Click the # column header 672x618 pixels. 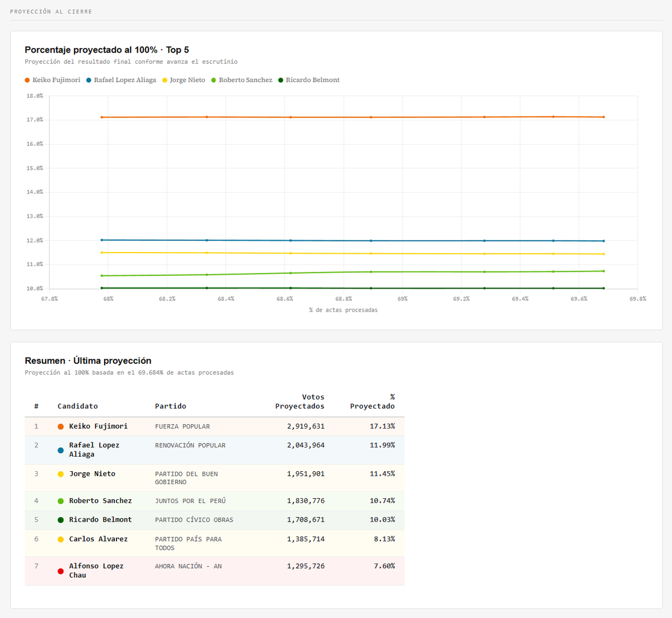click(36, 406)
